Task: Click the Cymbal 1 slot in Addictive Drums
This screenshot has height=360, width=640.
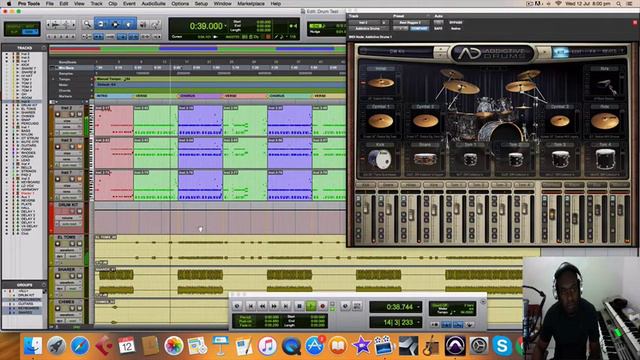Action: pos(380,121)
